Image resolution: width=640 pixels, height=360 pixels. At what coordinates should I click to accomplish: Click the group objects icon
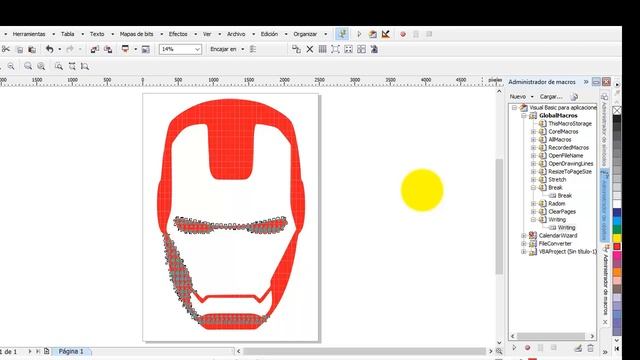click(x=336, y=49)
